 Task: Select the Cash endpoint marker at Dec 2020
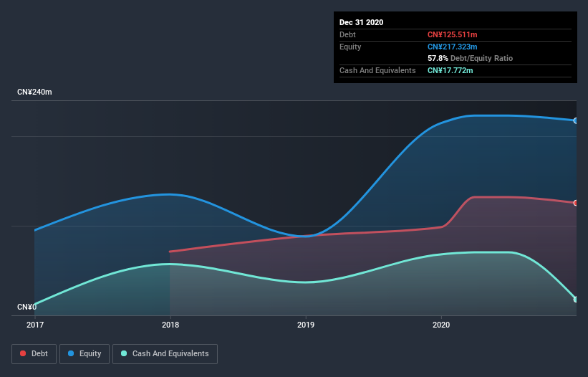tap(576, 300)
